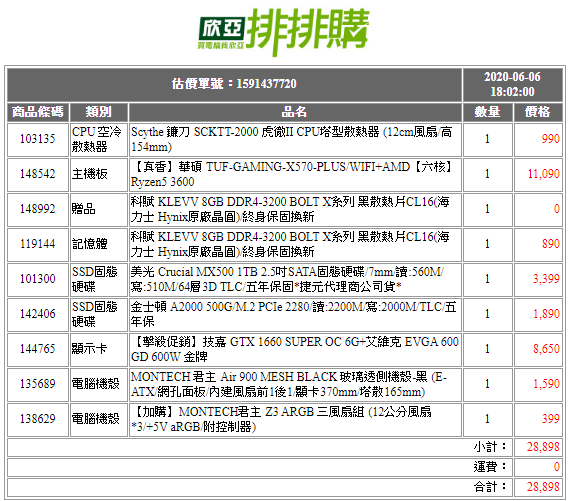This screenshot has height=501, width=569.
Task: Select product code 101300
Action: [x=38, y=279]
